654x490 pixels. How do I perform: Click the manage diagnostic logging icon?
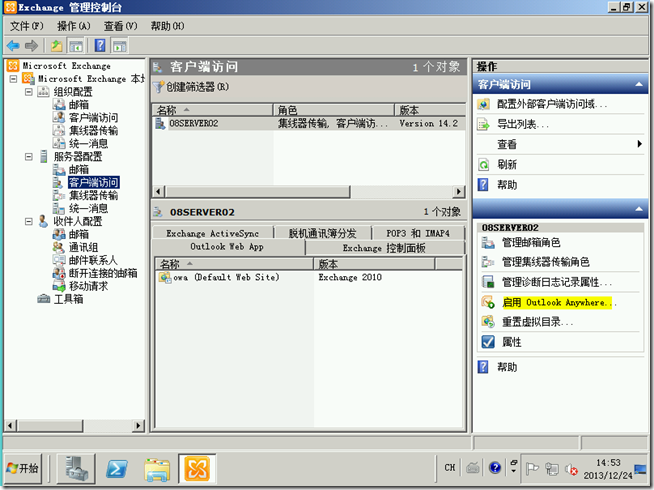point(488,282)
